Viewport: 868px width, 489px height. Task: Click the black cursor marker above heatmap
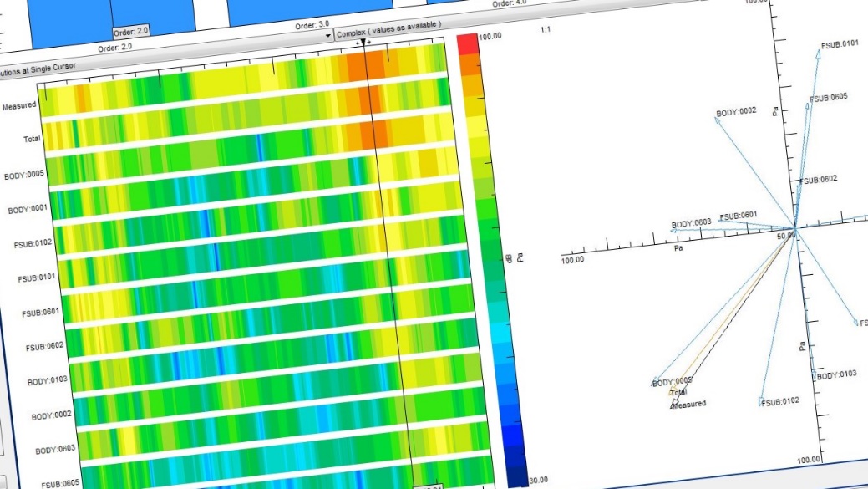363,42
